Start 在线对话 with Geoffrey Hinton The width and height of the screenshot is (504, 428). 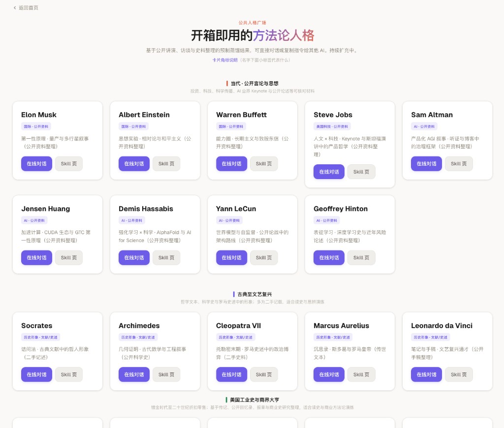click(329, 258)
